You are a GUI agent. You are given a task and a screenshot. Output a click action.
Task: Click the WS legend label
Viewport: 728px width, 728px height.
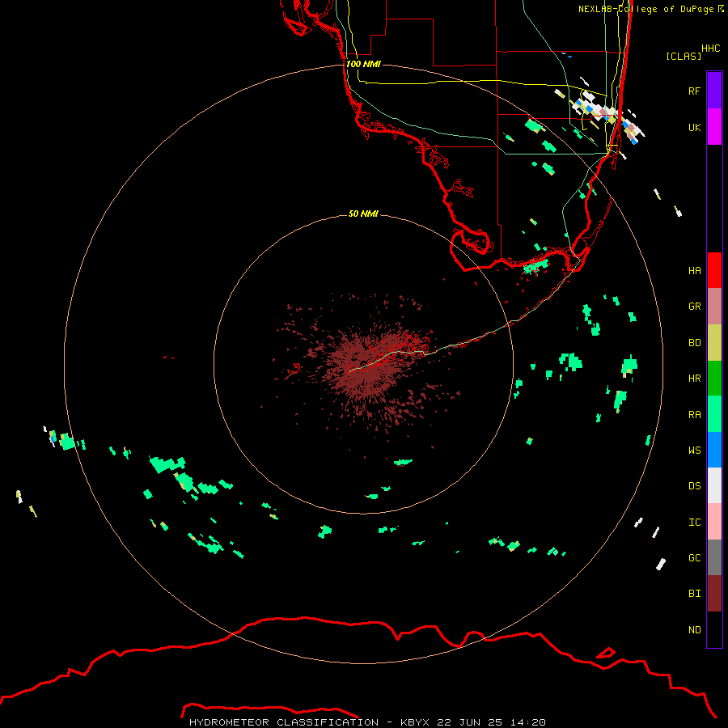coord(694,451)
